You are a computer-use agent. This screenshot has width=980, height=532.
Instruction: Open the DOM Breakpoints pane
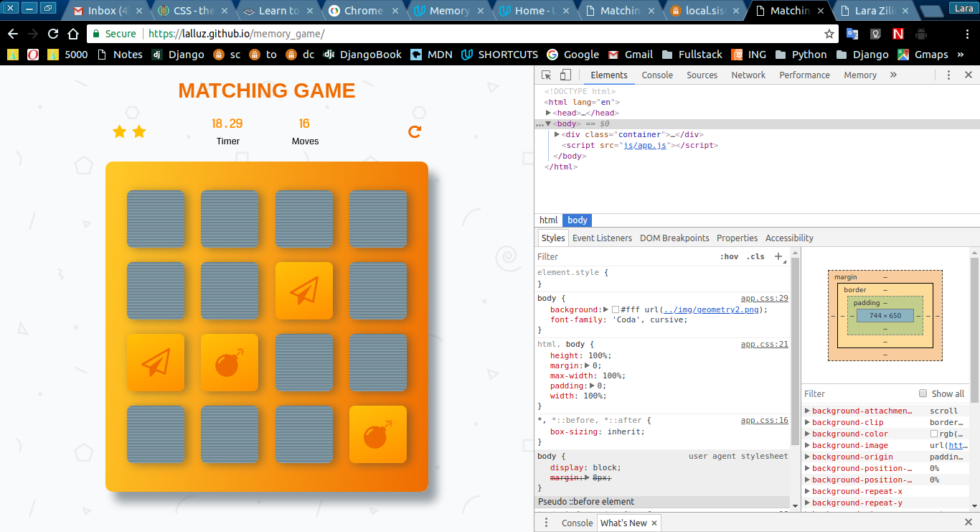[x=674, y=238]
